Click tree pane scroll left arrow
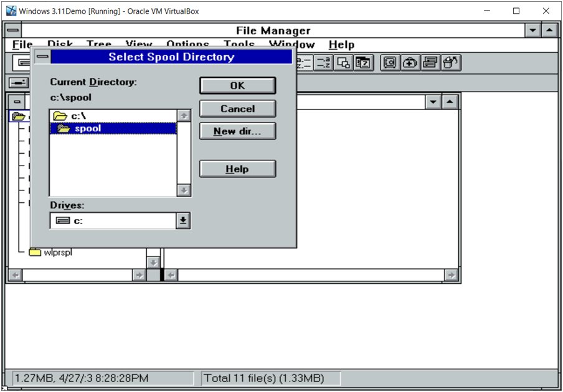 pos(16,275)
